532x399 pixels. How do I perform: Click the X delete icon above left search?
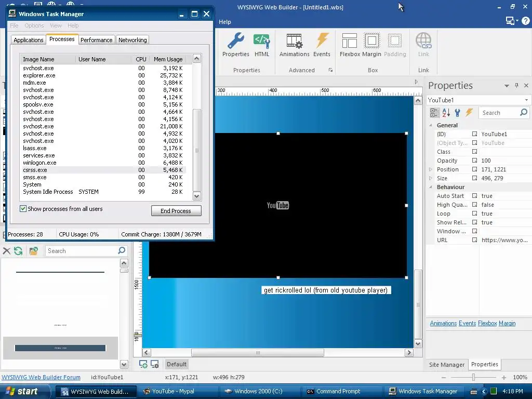[6, 251]
